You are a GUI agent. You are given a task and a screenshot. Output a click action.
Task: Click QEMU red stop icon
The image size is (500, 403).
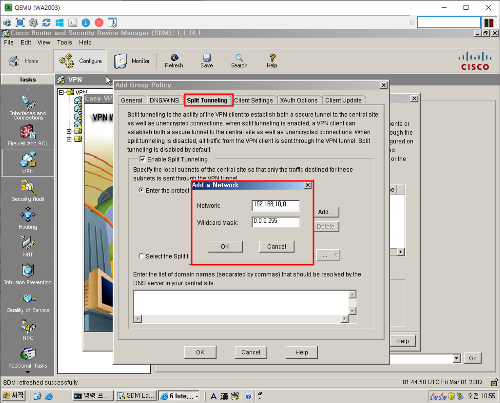(99, 23)
